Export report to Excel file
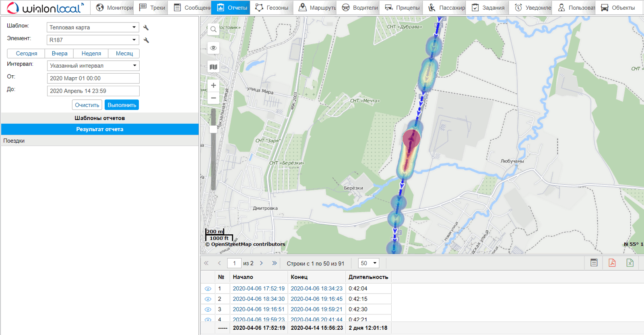Image resolution: width=644 pixels, height=335 pixels. pyautogui.click(x=630, y=263)
